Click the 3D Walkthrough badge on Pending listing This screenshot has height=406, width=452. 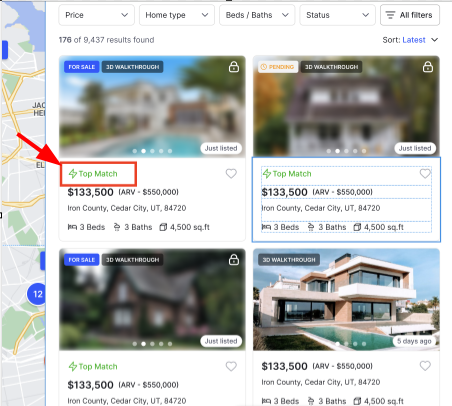(x=331, y=67)
